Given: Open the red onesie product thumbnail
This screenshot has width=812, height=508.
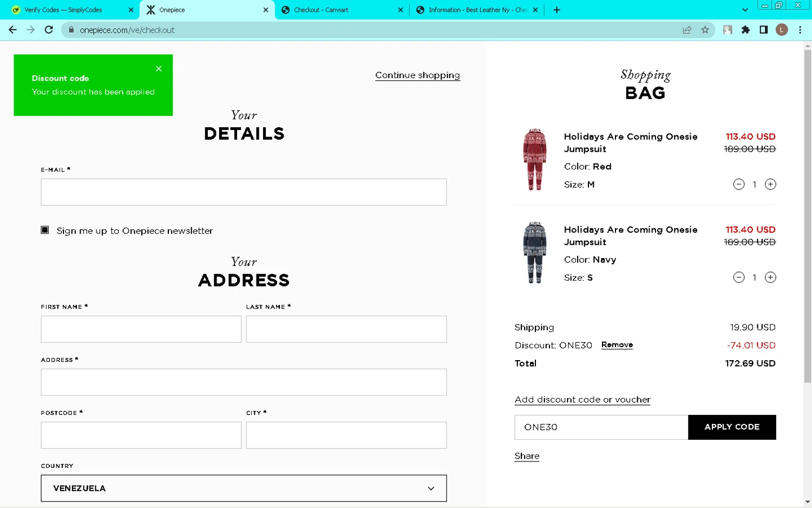Looking at the screenshot, I should 535,160.
